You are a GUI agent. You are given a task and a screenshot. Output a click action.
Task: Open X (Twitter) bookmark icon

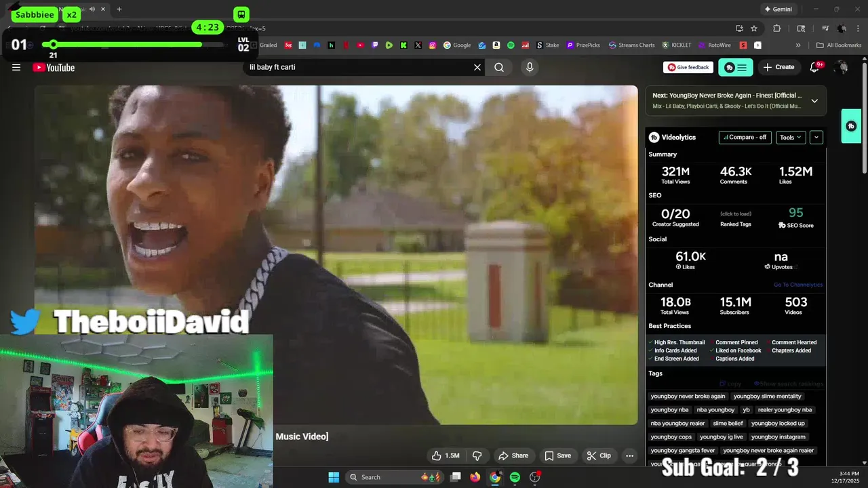418,45
